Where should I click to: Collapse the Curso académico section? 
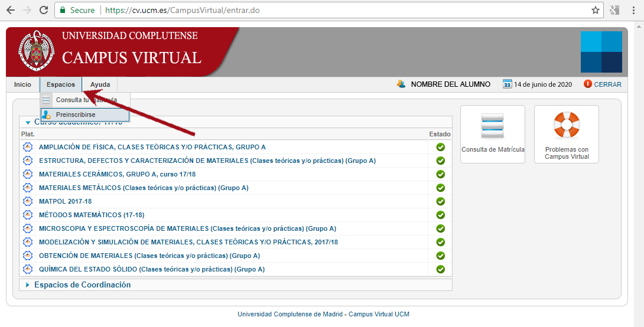[28, 122]
